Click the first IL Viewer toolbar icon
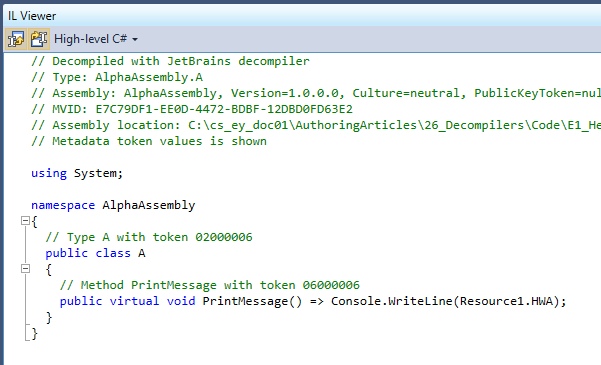This screenshot has width=601, height=365. 16,39
